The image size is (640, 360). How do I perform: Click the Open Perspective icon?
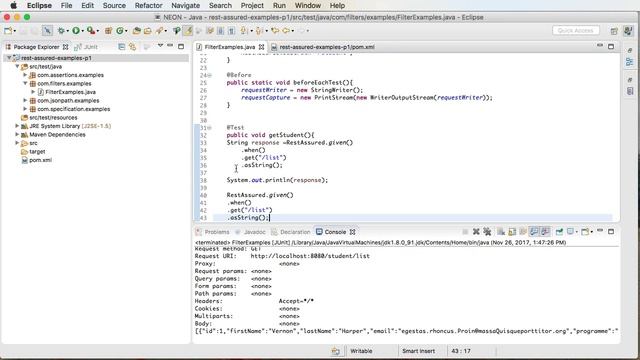[x=614, y=31]
